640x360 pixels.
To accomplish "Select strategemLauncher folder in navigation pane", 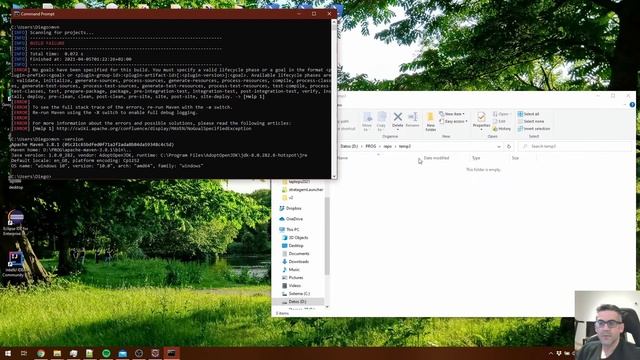I will coord(302,190).
